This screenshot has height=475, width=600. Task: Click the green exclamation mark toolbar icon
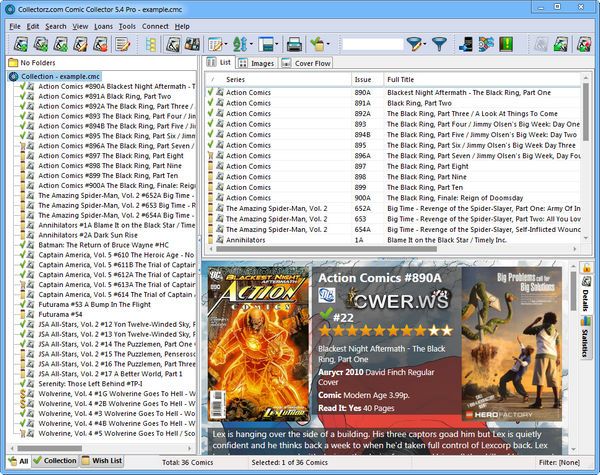507,45
